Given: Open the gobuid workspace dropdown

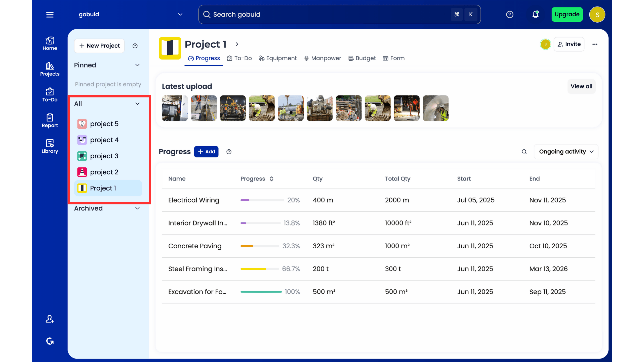Looking at the screenshot, I should [180, 15].
